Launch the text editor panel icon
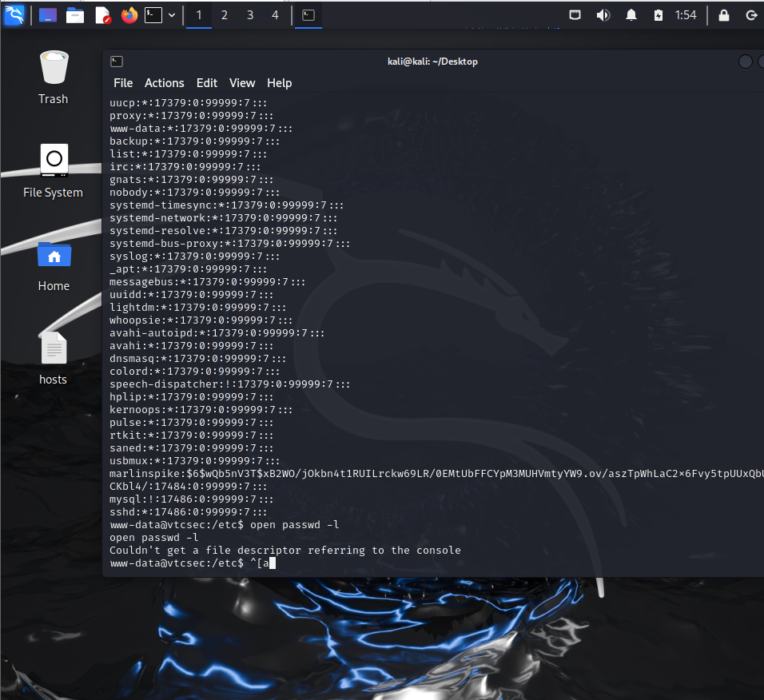The image size is (764, 700). 103,16
